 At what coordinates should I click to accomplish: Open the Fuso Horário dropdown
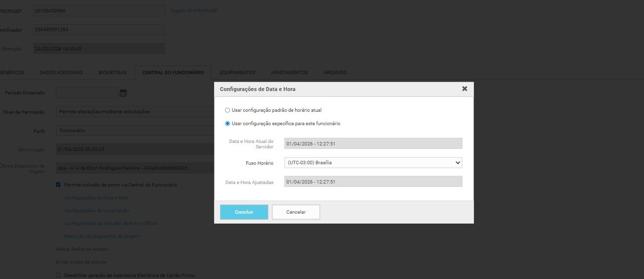click(373, 163)
